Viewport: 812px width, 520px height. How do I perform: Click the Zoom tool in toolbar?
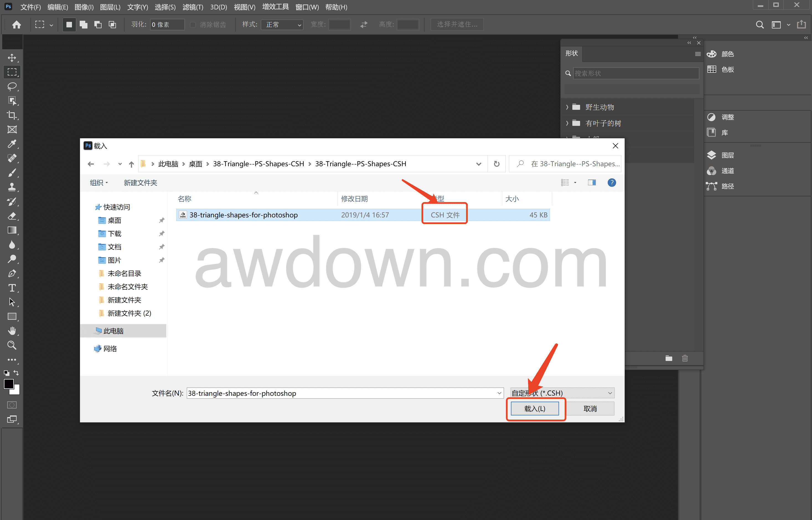(12, 345)
